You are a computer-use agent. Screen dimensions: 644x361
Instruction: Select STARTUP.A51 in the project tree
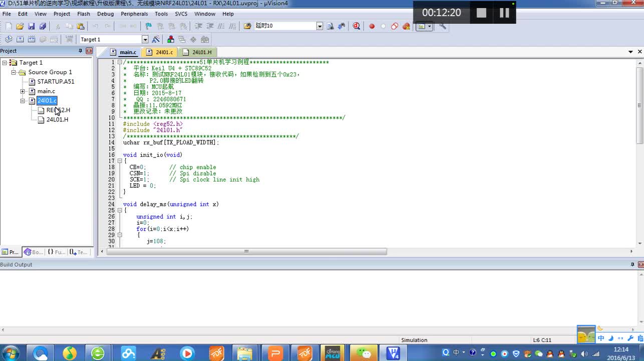click(56, 82)
